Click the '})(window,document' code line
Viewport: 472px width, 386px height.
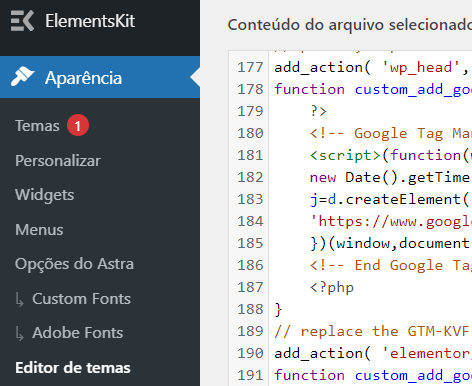pos(390,243)
